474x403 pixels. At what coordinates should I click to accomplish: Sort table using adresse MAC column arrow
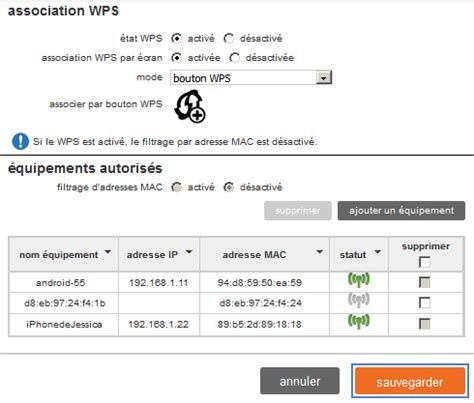319,252
